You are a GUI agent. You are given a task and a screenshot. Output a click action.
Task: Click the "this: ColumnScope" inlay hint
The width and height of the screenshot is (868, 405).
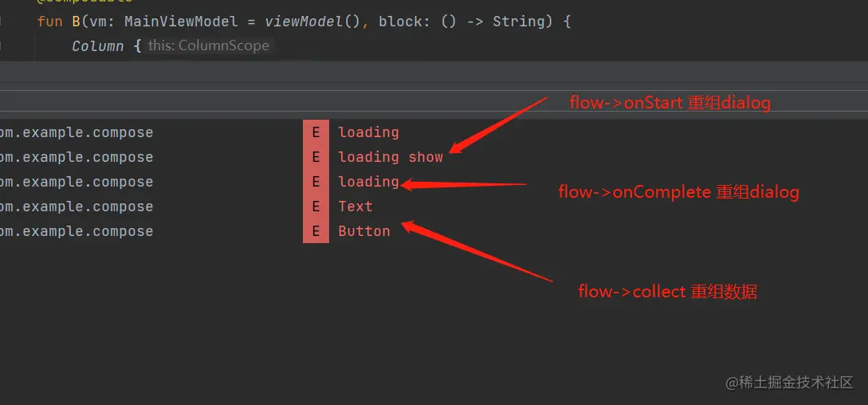click(x=209, y=45)
